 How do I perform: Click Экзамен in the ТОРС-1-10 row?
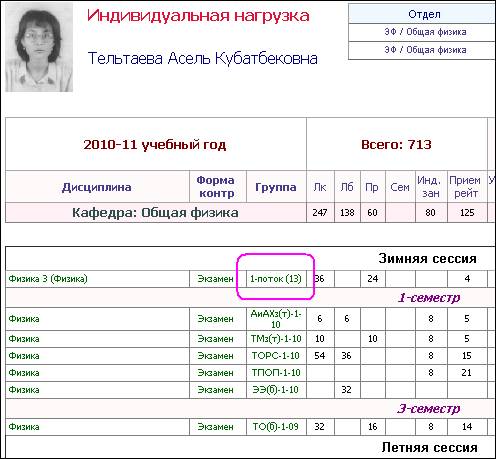[215, 356]
